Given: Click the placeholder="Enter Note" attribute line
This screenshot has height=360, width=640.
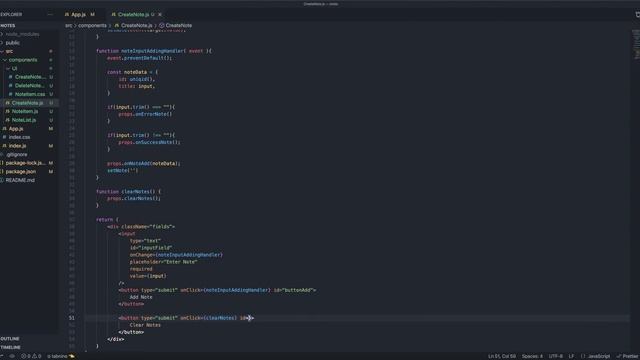Looking at the screenshot, I should (164, 262).
